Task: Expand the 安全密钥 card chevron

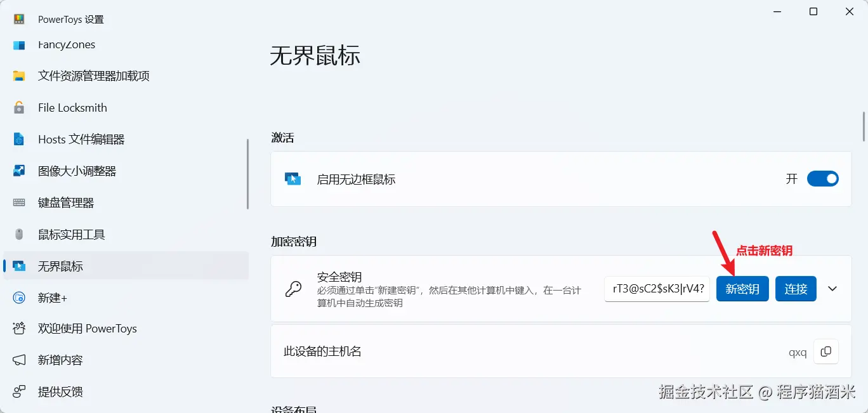Action: click(833, 289)
